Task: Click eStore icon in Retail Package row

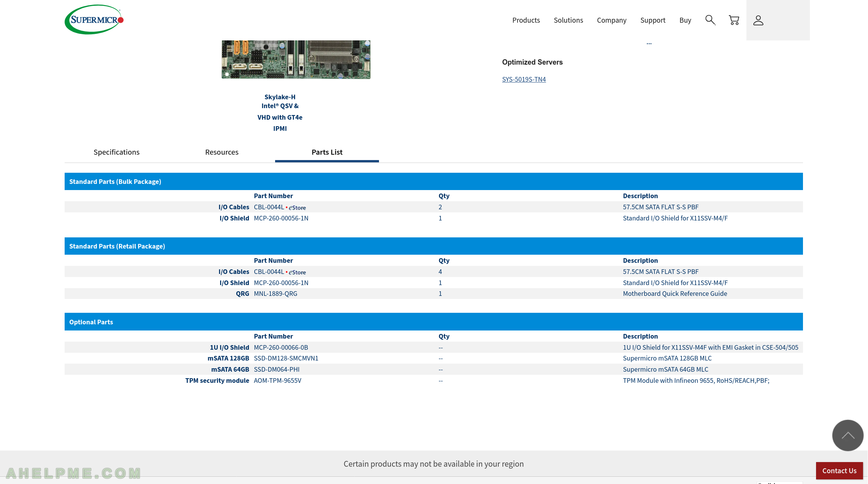Action: point(297,272)
